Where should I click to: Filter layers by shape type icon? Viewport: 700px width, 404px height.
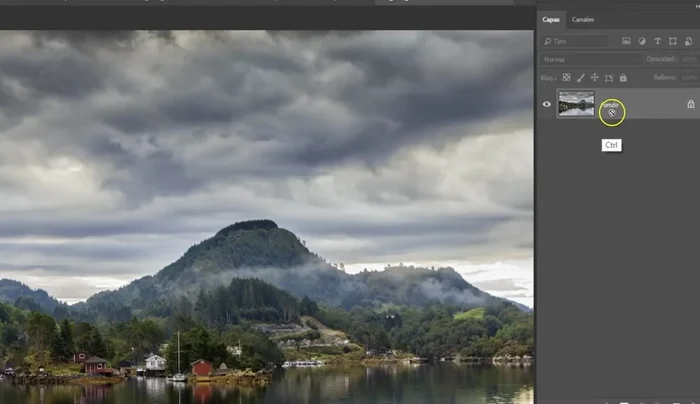[672, 41]
